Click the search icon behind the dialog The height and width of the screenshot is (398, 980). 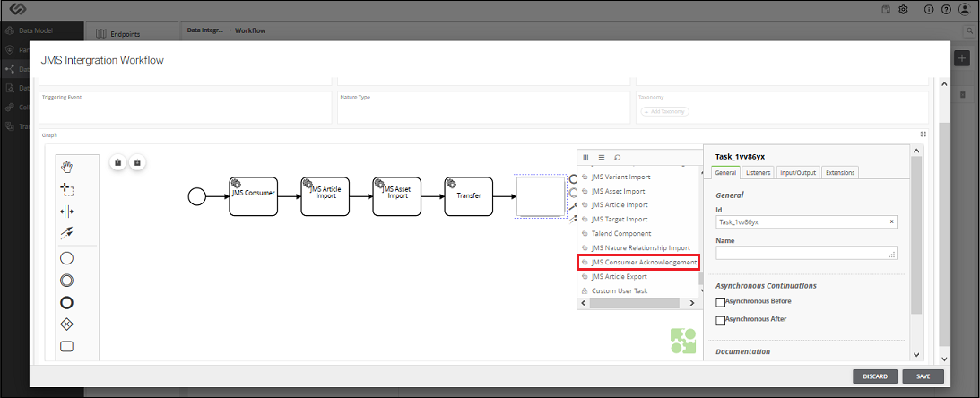click(971, 30)
